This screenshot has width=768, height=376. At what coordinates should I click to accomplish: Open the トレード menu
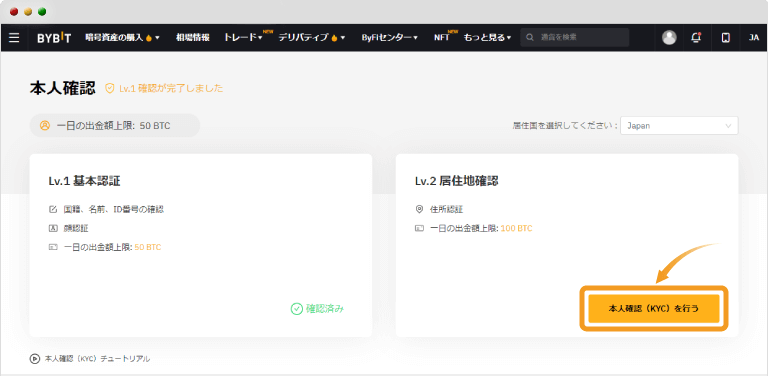pyautogui.click(x=243, y=37)
